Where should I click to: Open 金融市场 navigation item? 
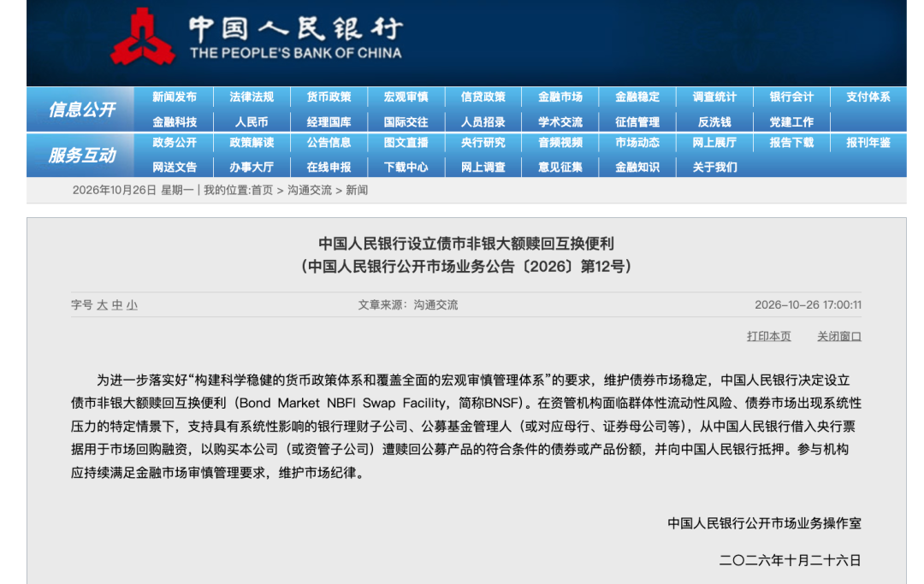point(560,97)
